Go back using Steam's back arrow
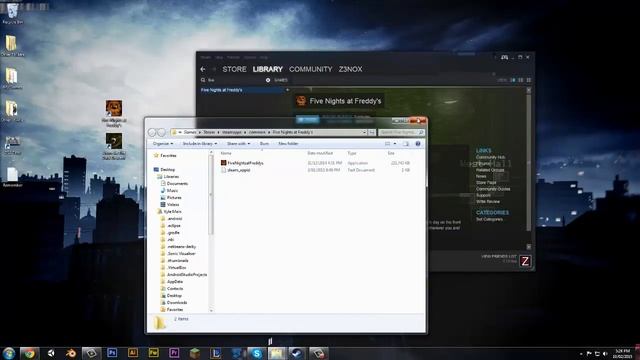The height and width of the screenshot is (360, 640). pos(203,69)
